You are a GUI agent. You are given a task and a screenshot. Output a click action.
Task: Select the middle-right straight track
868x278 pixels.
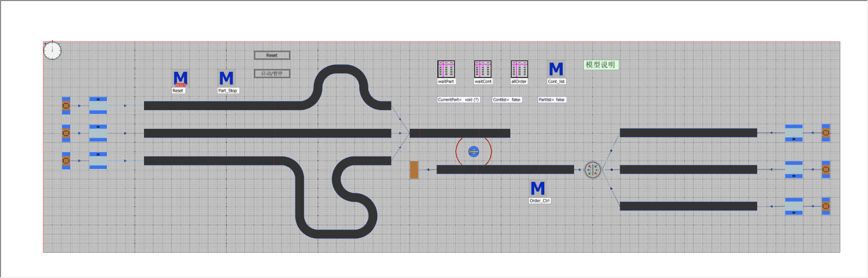pyautogui.click(x=688, y=169)
